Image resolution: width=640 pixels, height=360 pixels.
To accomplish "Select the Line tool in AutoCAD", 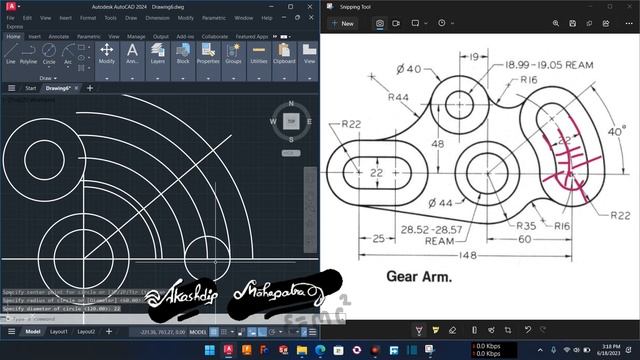I will (x=11, y=53).
